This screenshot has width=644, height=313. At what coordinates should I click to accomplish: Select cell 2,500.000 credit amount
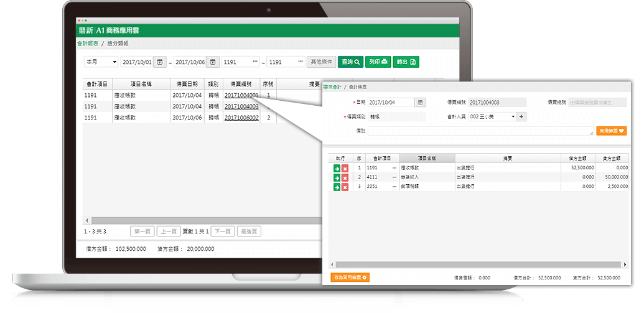(x=612, y=187)
